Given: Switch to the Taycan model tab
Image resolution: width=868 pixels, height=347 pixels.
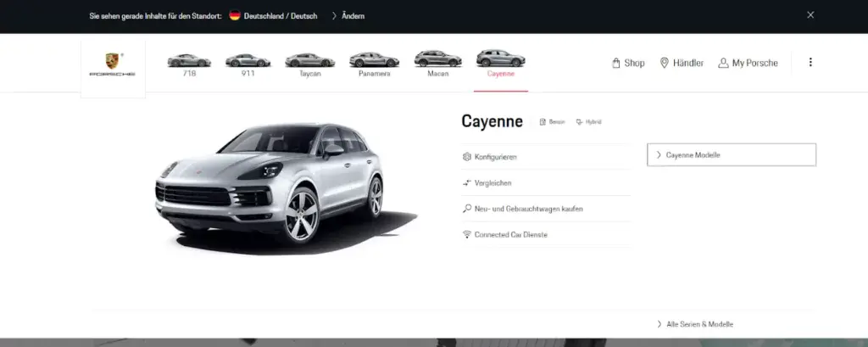Looking at the screenshot, I should [309, 64].
